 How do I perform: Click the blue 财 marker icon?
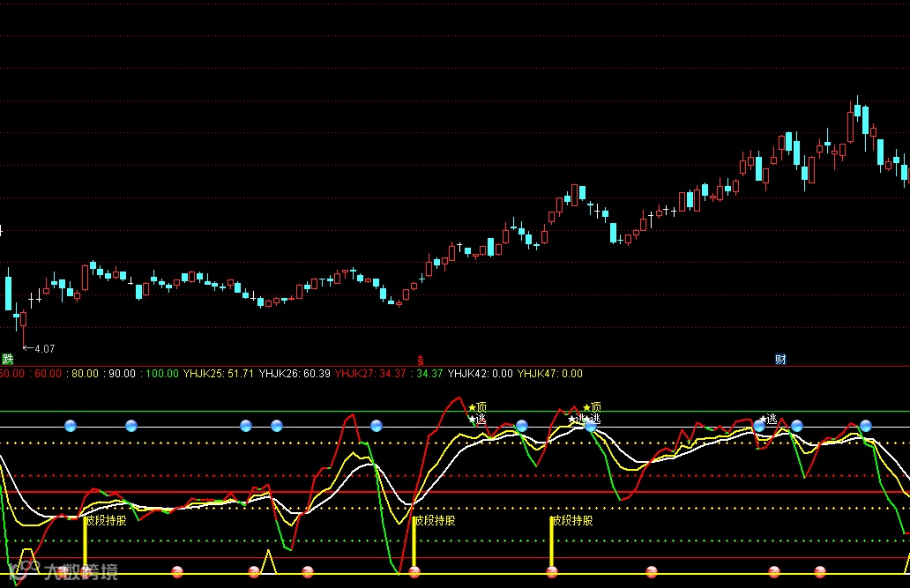780,360
